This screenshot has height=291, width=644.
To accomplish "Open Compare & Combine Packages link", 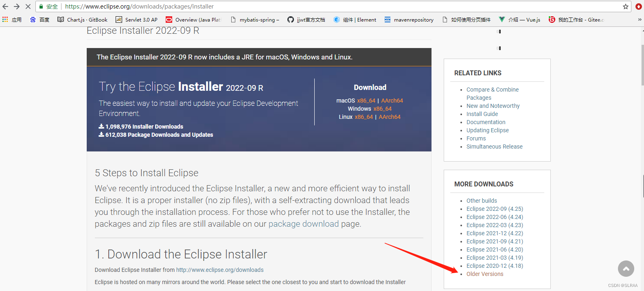I will (493, 94).
